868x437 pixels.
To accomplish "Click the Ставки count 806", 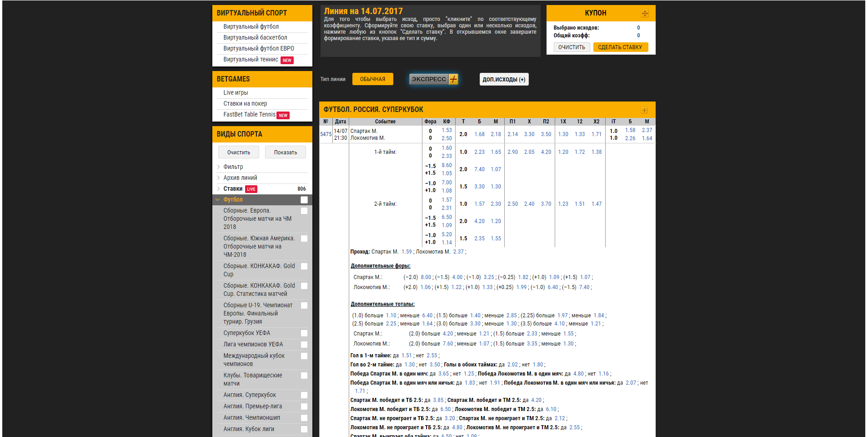I will point(301,189).
